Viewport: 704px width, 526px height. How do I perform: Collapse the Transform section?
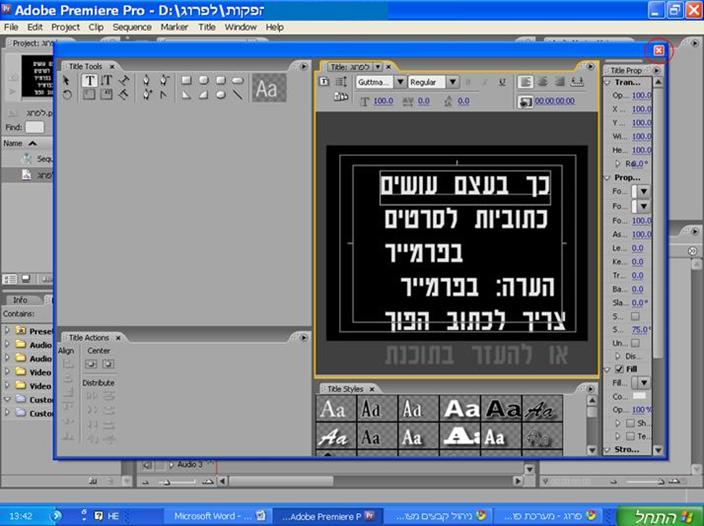point(607,83)
